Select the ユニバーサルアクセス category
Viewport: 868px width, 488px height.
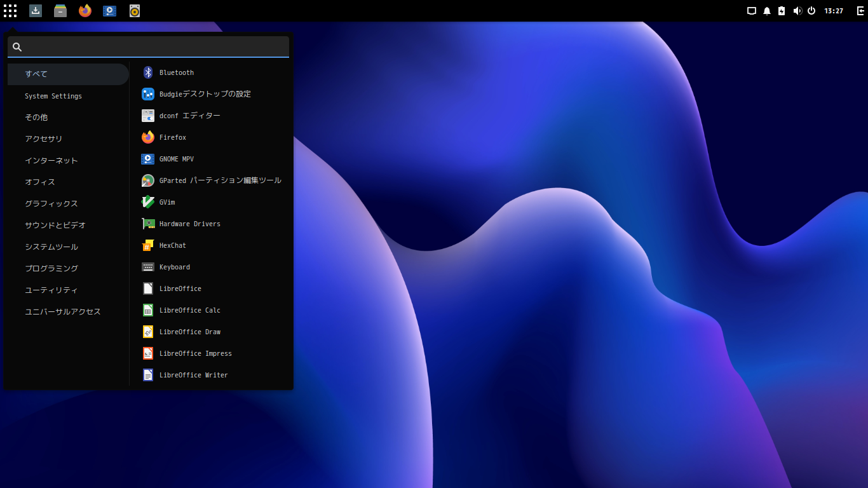click(69, 312)
